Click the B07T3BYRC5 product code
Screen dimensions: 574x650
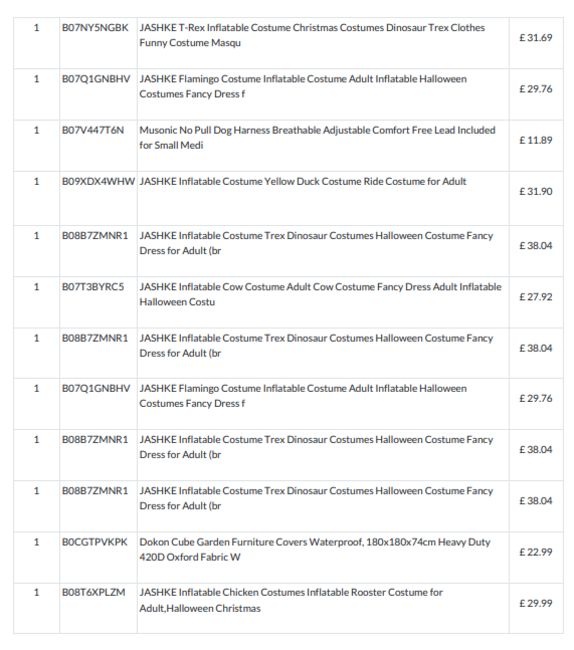point(93,287)
